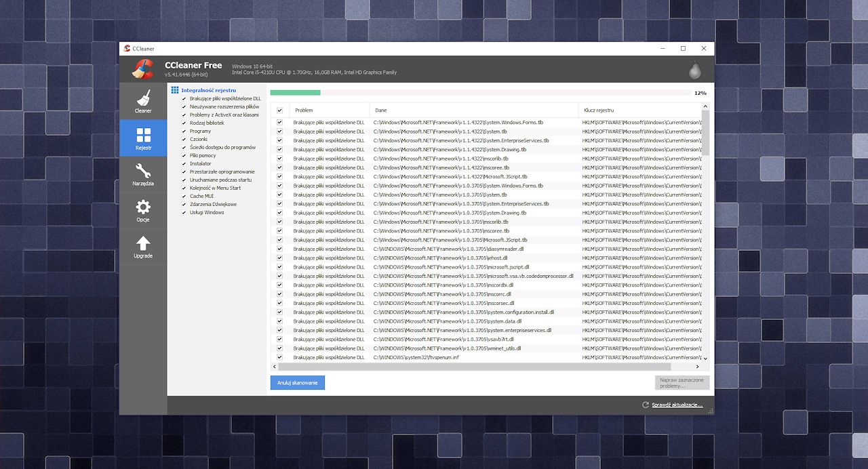The image size is (868, 469).
Task: Toggle the Usługi Windows checkmark
Action: 184,212
